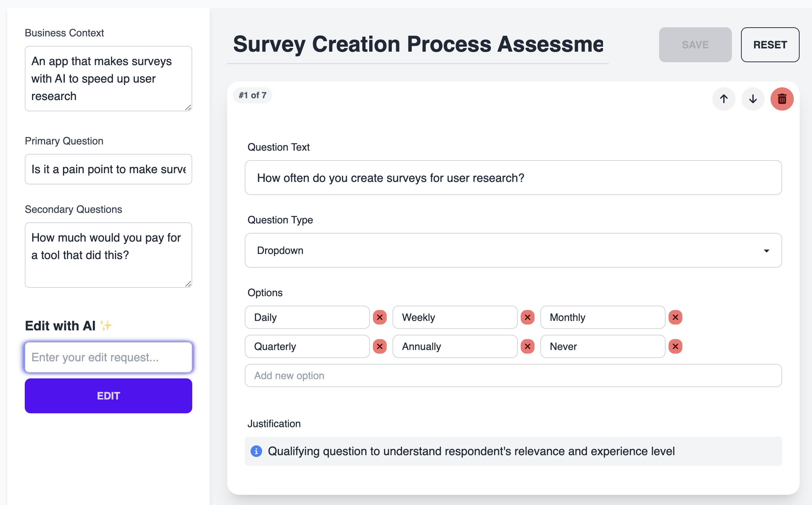
Task: Click the 'Justification' label
Action: (274, 424)
